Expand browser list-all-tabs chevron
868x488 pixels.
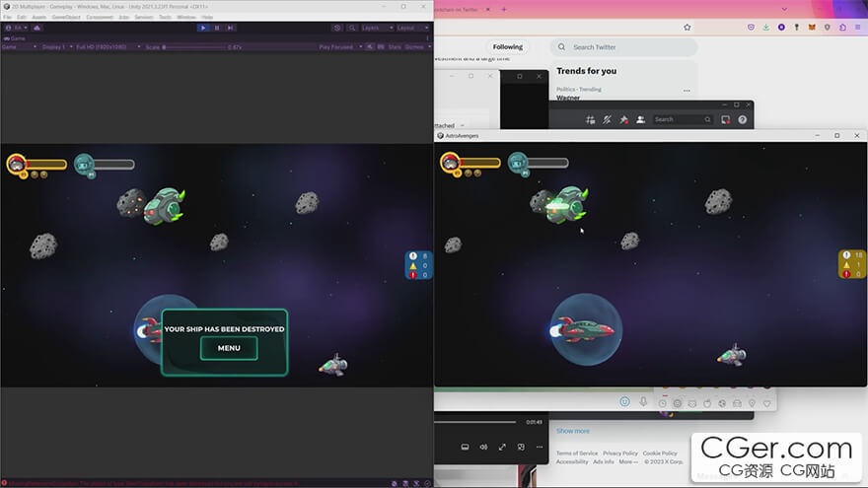784,10
